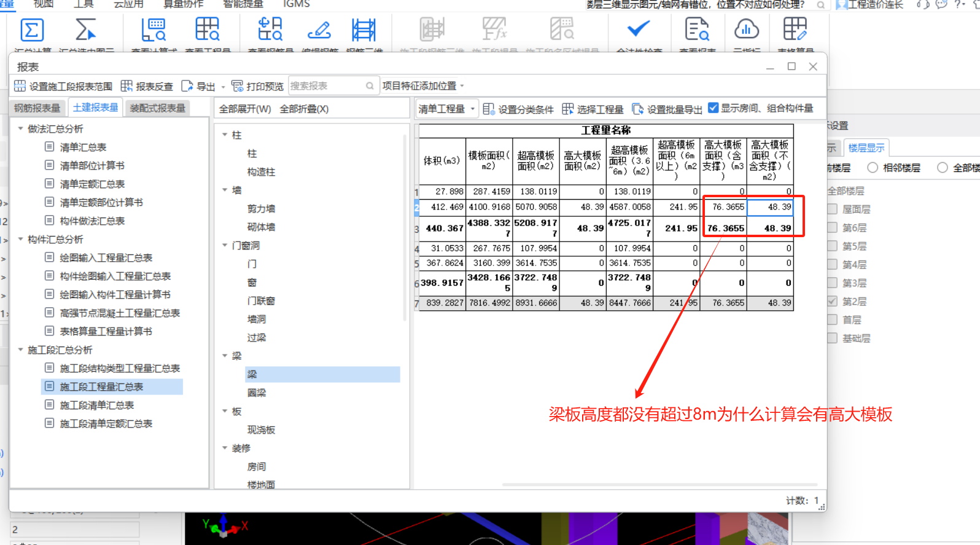Click the 3D axis gizmo in the model view
The image size is (980, 545).
tap(225, 525)
